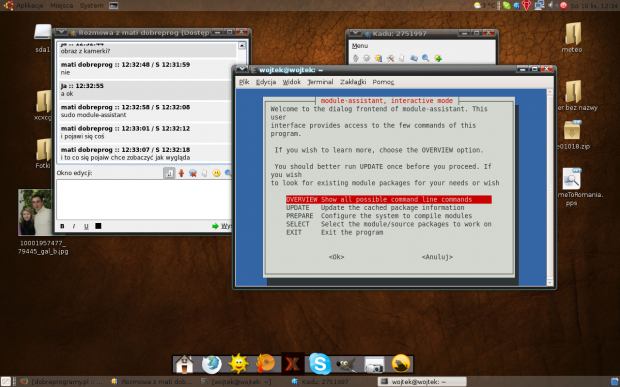Open the Plik menu in terminal
The width and height of the screenshot is (620, 387).
tap(244, 82)
